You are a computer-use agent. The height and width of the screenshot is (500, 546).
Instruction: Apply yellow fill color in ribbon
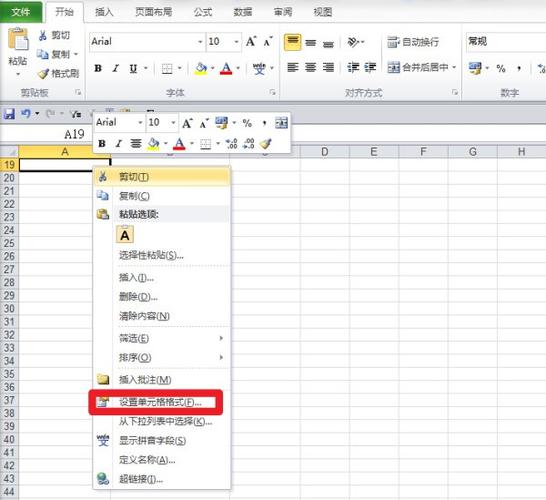[201, 68]
